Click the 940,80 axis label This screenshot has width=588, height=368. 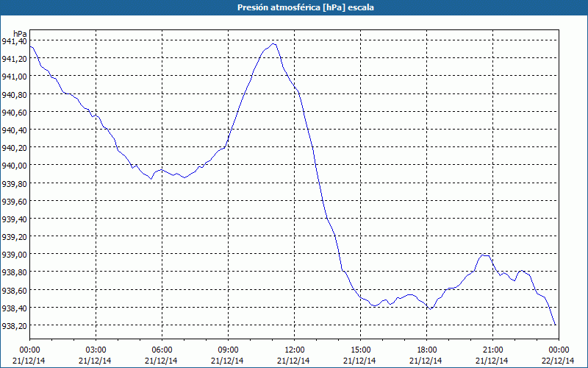(x=14, y=94)
